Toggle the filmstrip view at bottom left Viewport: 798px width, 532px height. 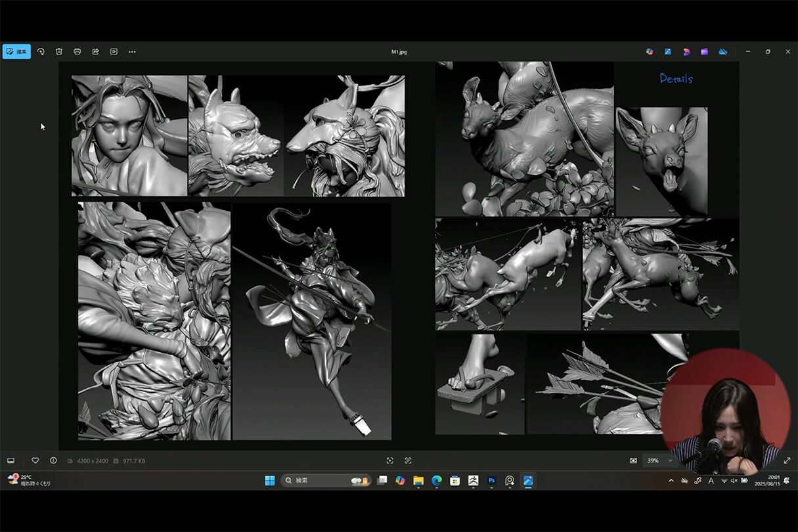click(11, 460)
